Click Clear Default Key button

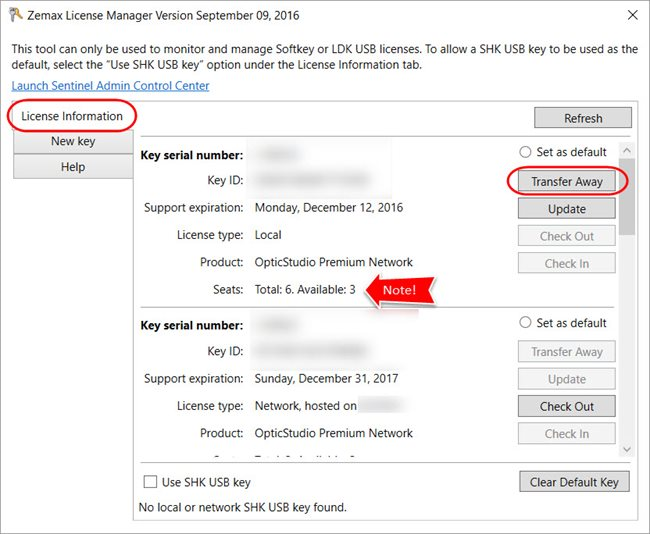(574, 482)
